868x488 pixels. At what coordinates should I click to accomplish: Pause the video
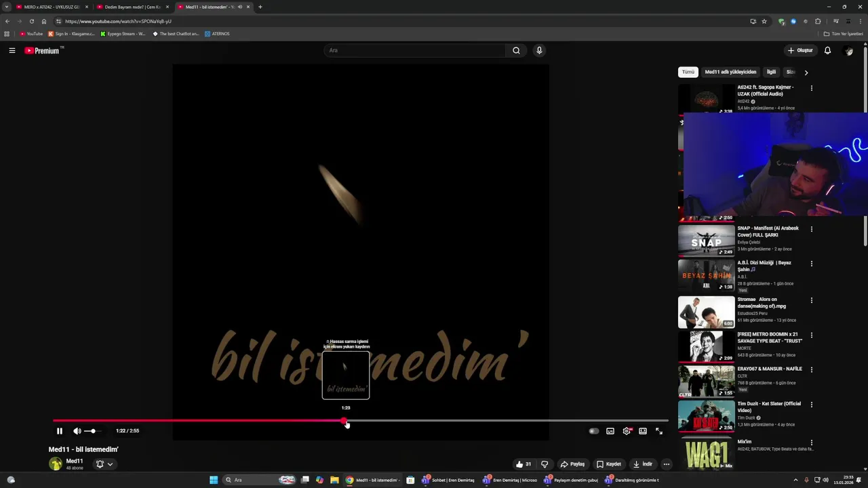tap(60, 431)
